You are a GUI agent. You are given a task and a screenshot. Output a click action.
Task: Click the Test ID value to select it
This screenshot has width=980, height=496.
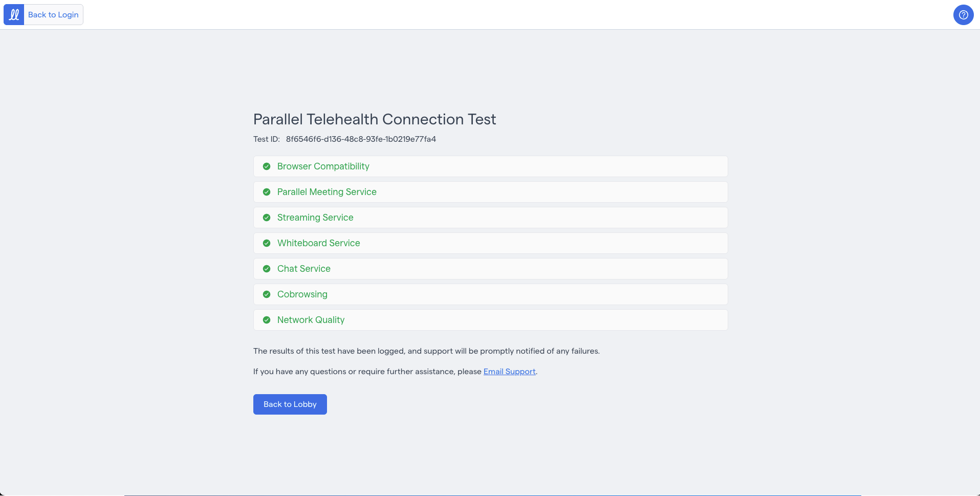click(x=360, y=139)
